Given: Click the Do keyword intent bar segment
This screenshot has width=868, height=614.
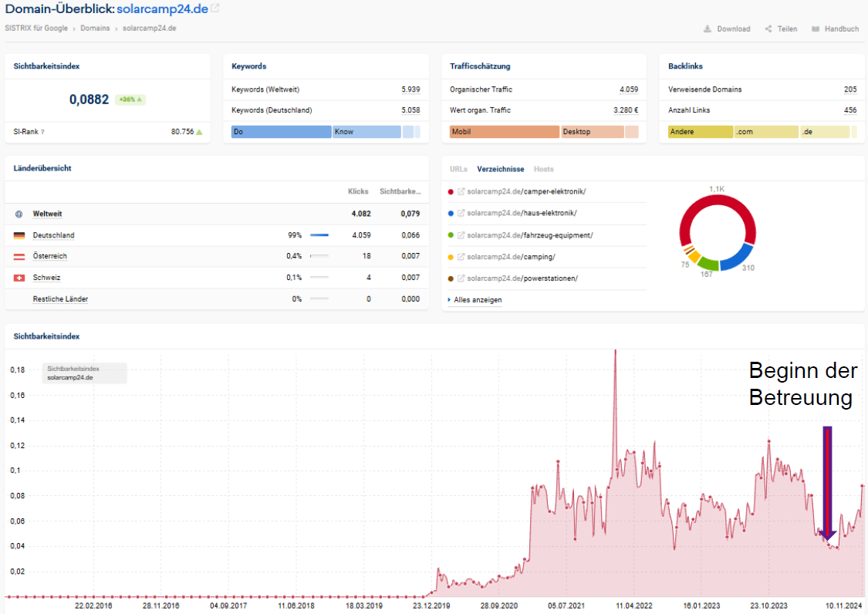Looking at the screenshot, I should pos(281,132).
